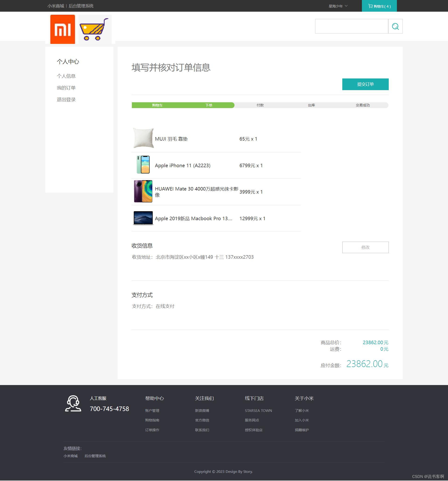Open 加入小米 footer link

(x=302, y=420)
